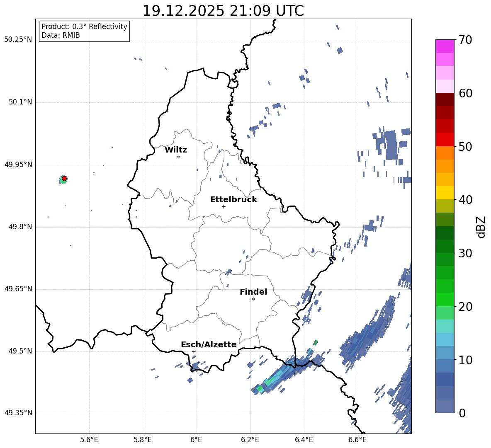The height and width of the screenshot is (448, 491).
Task: Click the 6.2°E longitude label
Action: tap(250, 440)
